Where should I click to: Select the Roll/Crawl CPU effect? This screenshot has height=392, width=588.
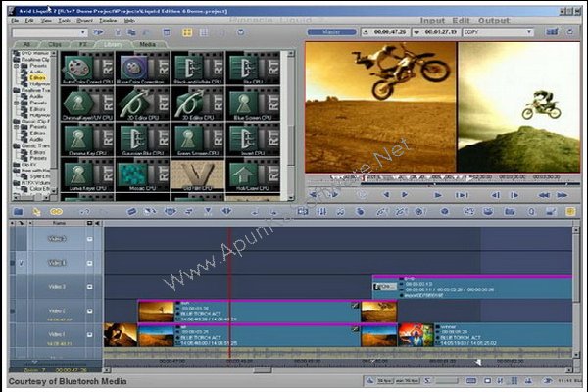253,174
